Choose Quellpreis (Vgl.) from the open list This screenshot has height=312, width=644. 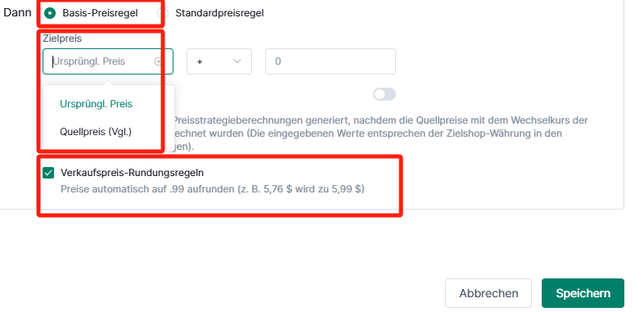[x=96, y=132]
